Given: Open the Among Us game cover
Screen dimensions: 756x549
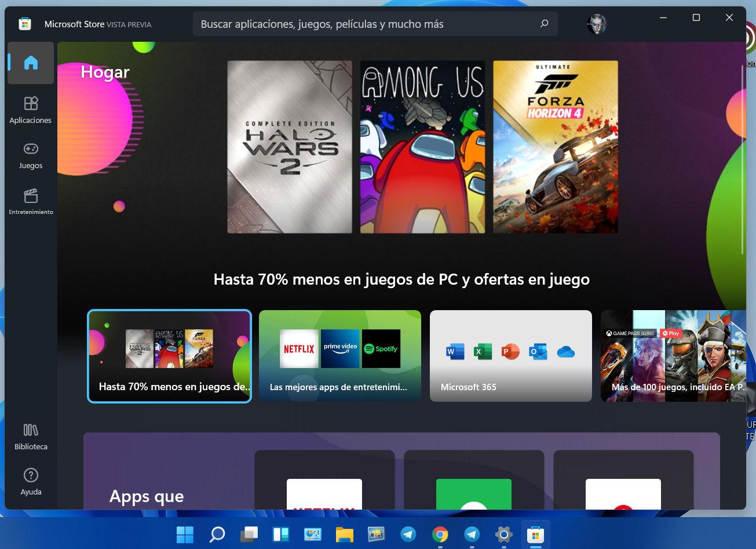Looking at the screenshot, I should (x=423, y=147).
